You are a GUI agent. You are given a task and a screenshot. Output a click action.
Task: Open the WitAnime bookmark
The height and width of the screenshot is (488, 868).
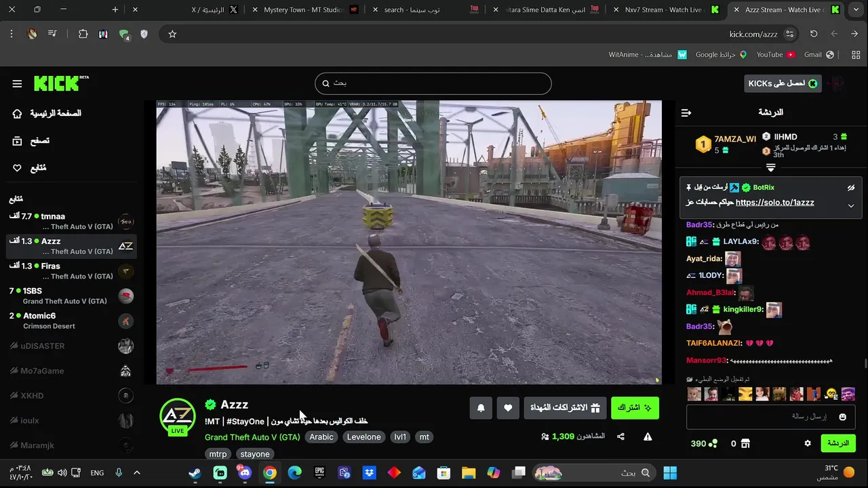[x=648, y=54]
